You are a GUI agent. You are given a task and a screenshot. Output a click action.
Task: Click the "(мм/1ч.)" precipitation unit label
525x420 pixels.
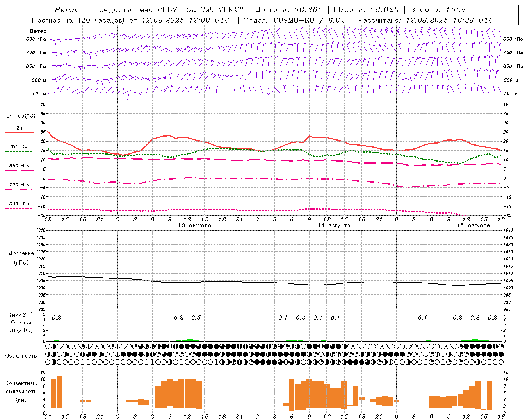(x=21, y=330)
